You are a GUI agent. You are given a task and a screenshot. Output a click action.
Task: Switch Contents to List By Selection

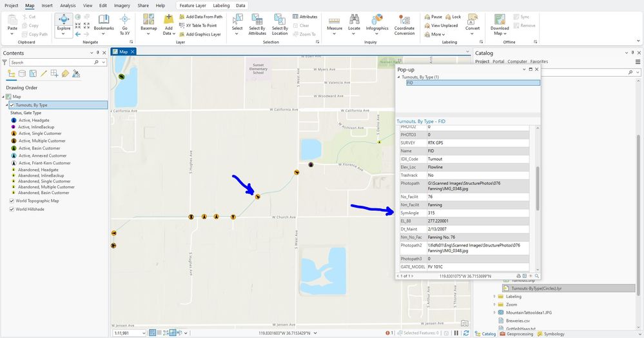(33, 74)
